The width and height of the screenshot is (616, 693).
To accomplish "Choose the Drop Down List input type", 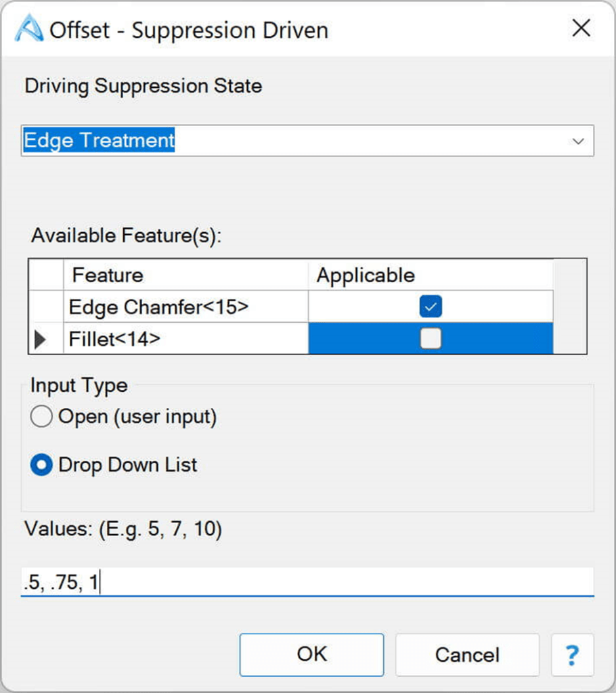I will (x=41, y=465).
